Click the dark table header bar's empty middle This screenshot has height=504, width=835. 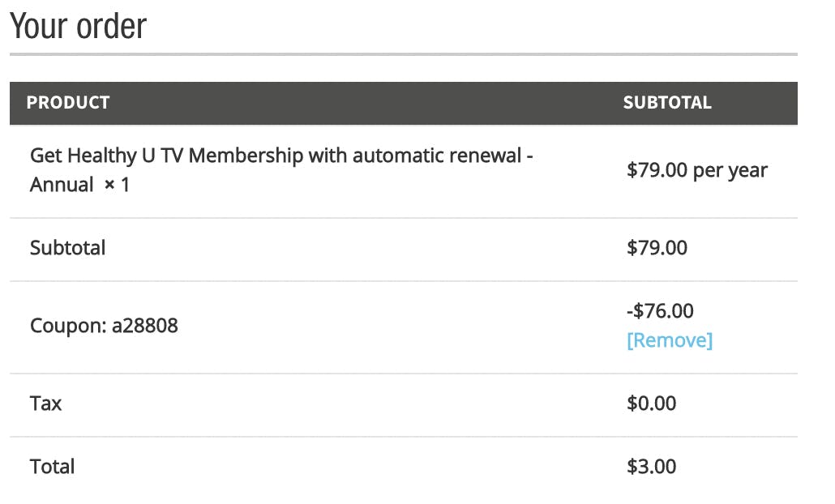click(x=365, y=103)
